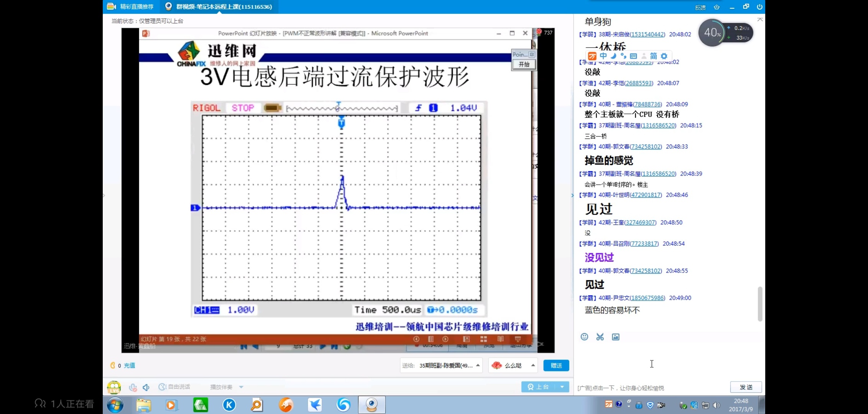868x414 pixels.
Task: Open the Kugou music taskbar icon
Action: click(x=229, y=405)
